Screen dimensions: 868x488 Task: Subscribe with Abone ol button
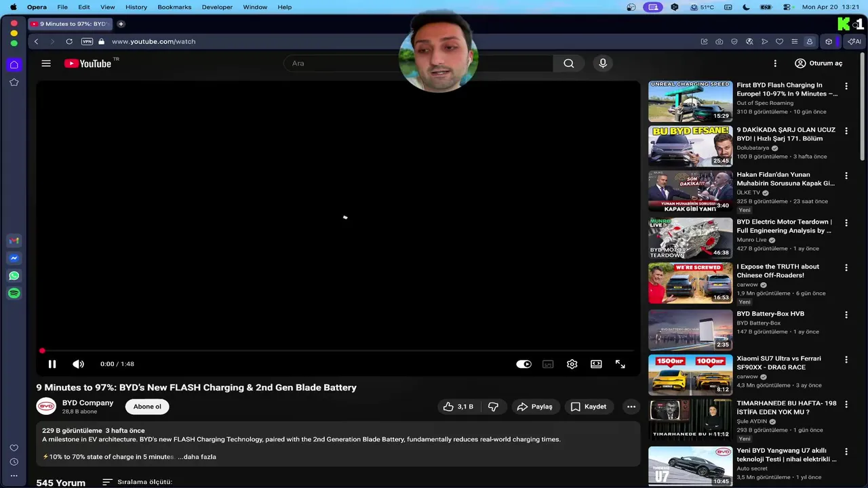click(x=147, y=407)
